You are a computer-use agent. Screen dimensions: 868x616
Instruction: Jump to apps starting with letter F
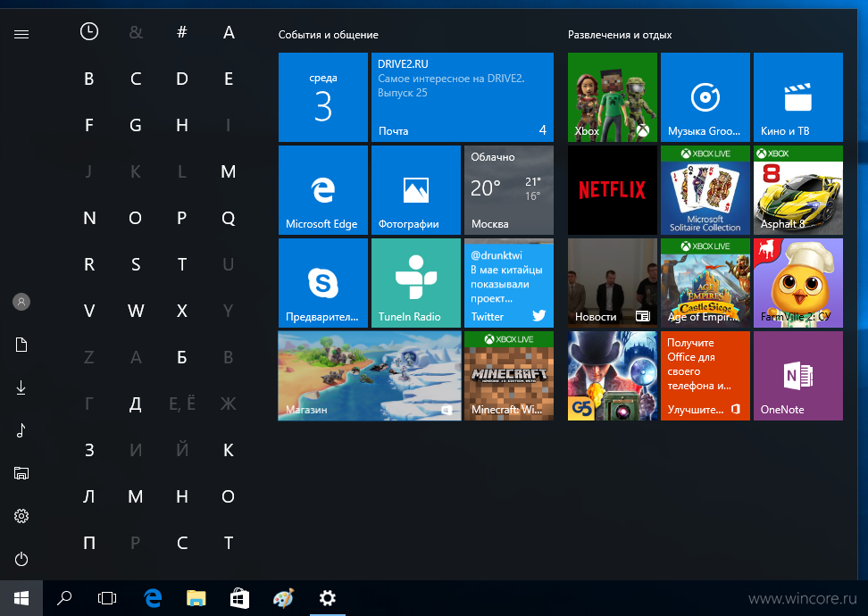tap(89, 125)
